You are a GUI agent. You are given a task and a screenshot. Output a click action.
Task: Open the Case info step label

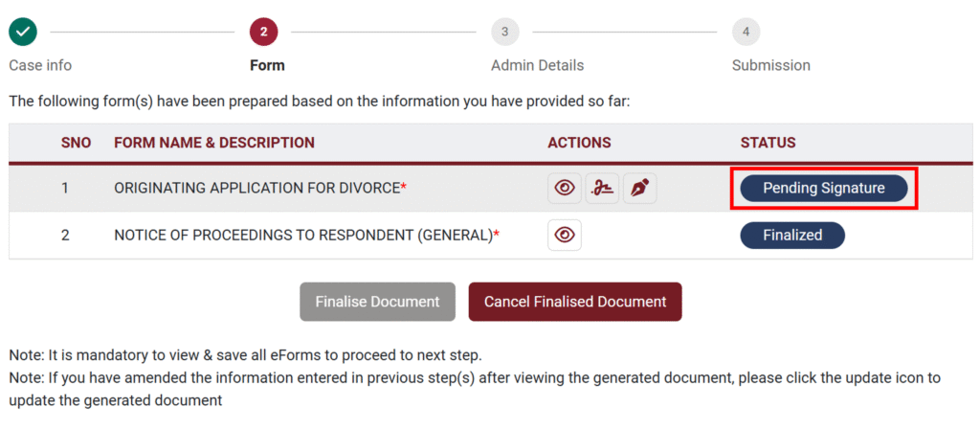(x=40, y=65)
